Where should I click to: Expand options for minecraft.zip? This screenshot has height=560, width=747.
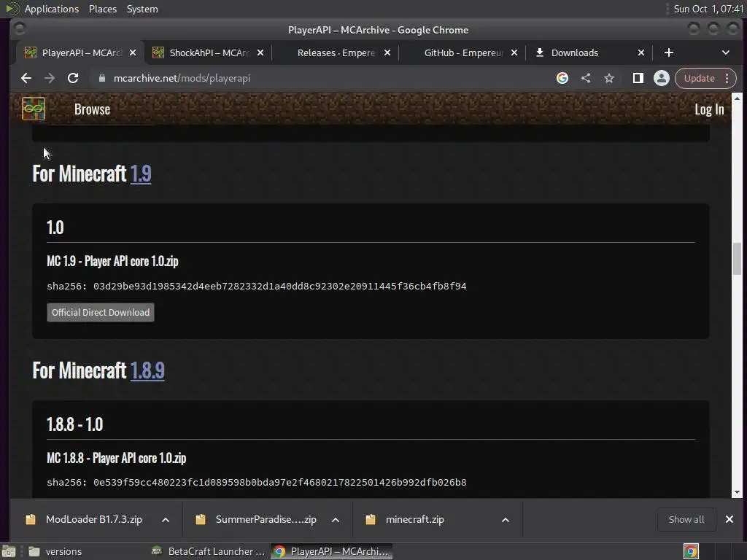506,520
